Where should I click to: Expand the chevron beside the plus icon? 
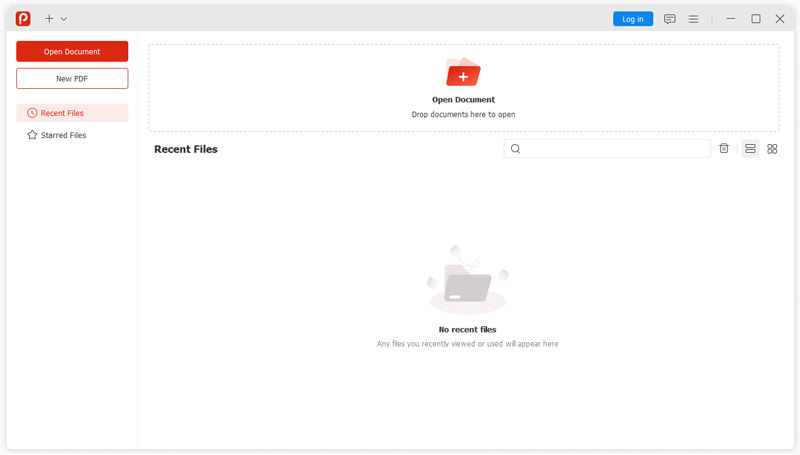tap(64, 19)
